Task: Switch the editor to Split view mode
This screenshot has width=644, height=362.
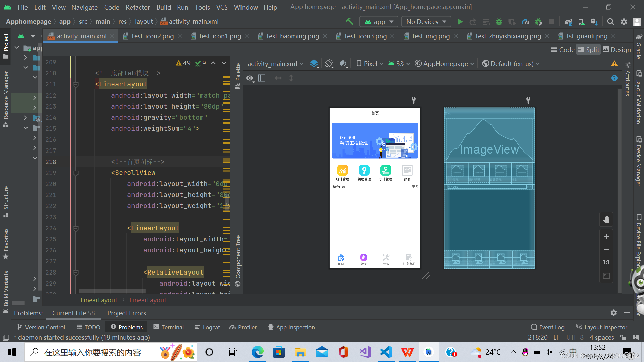Action: (588, 50)
